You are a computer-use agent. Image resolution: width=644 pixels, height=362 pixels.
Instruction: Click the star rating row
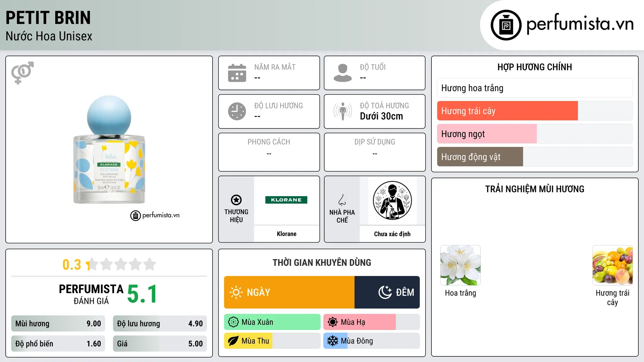[x=121, y=264]
